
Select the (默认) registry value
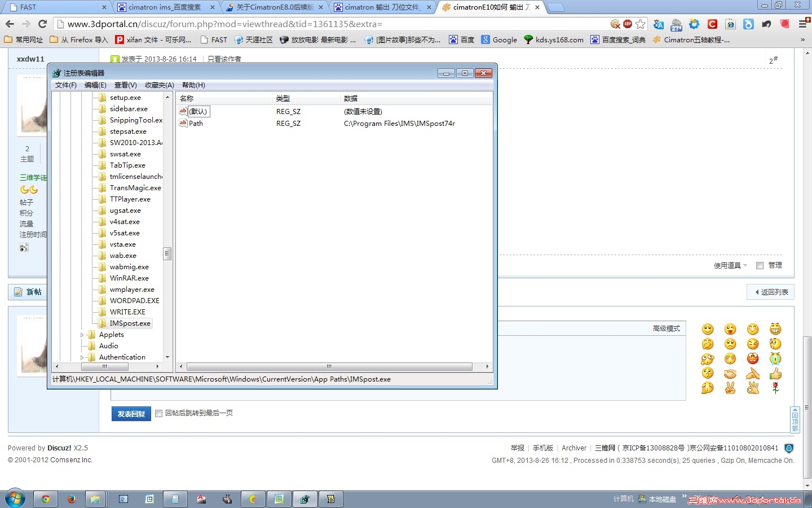click(194, 112)
